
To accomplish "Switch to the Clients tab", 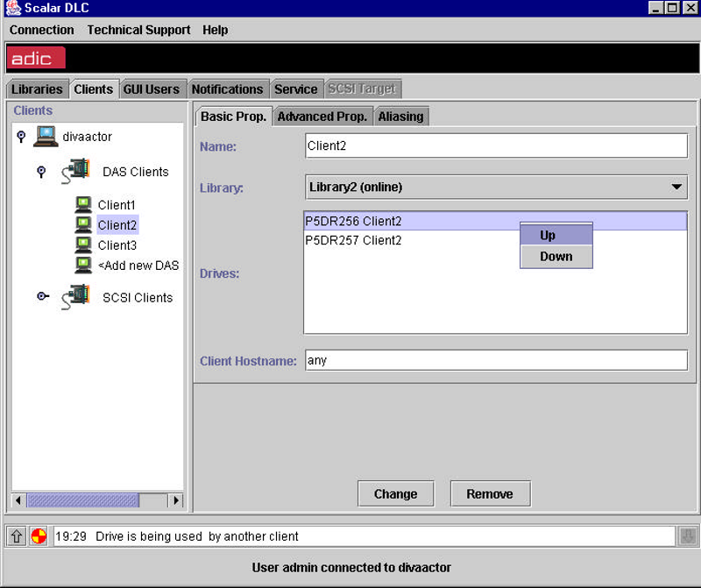I will tap(94, 89).
